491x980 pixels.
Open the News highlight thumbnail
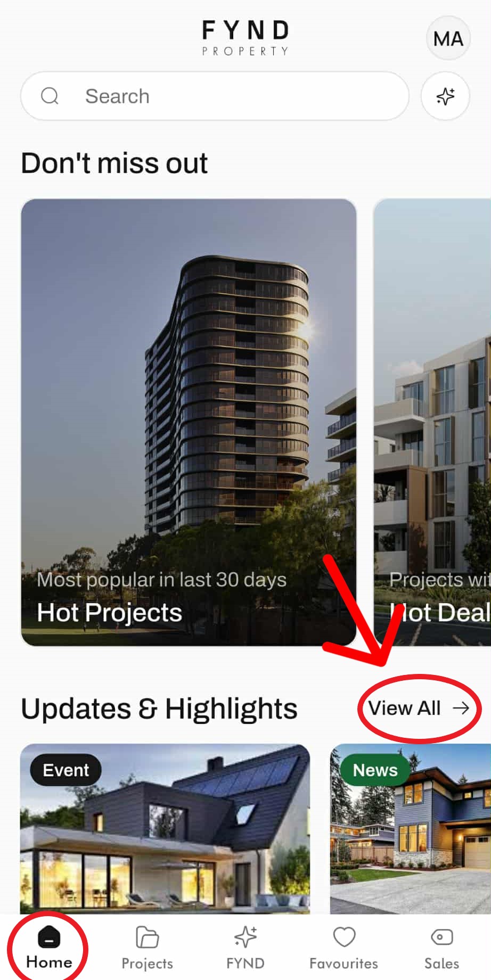[411, 829]
